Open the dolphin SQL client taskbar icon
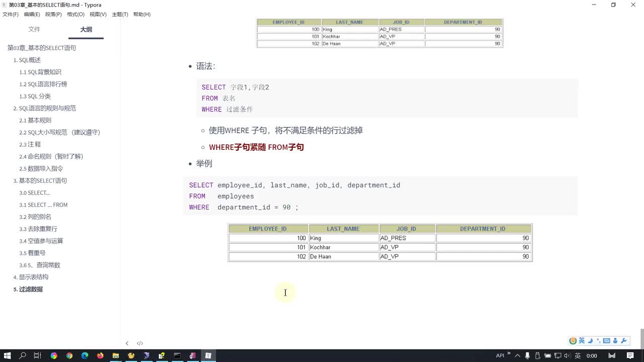This screenshot has height=362, width=644. [146, 355]
